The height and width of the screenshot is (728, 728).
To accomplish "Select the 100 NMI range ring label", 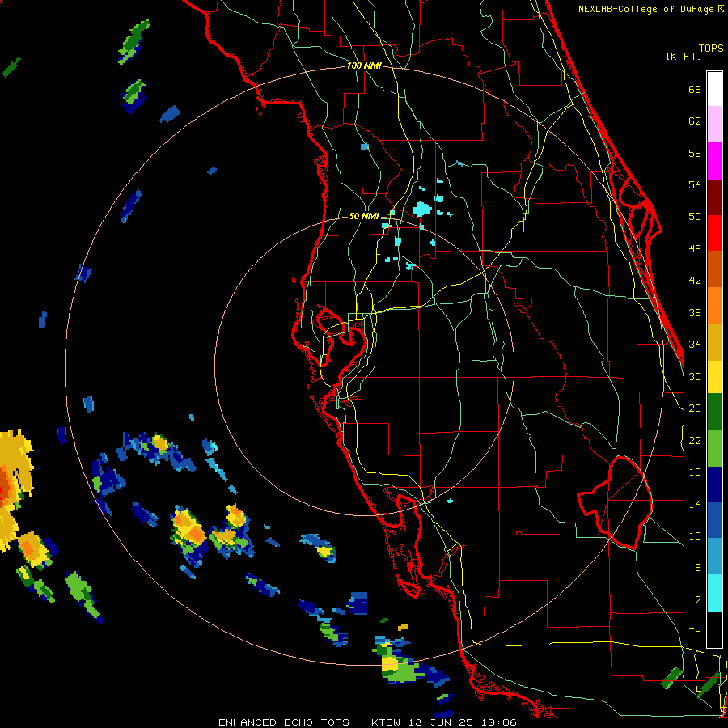I will tap(365, 66).
